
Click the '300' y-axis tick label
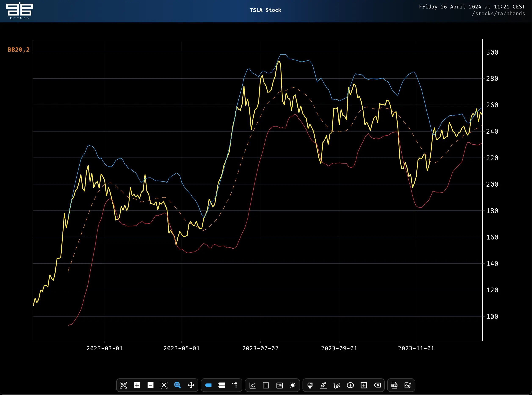492,52
